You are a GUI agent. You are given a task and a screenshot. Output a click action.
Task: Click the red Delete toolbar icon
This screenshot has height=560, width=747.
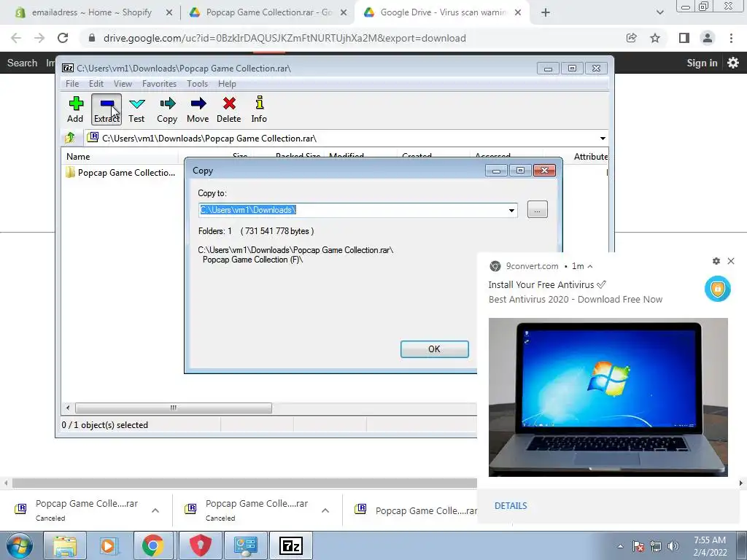[228, 109]
